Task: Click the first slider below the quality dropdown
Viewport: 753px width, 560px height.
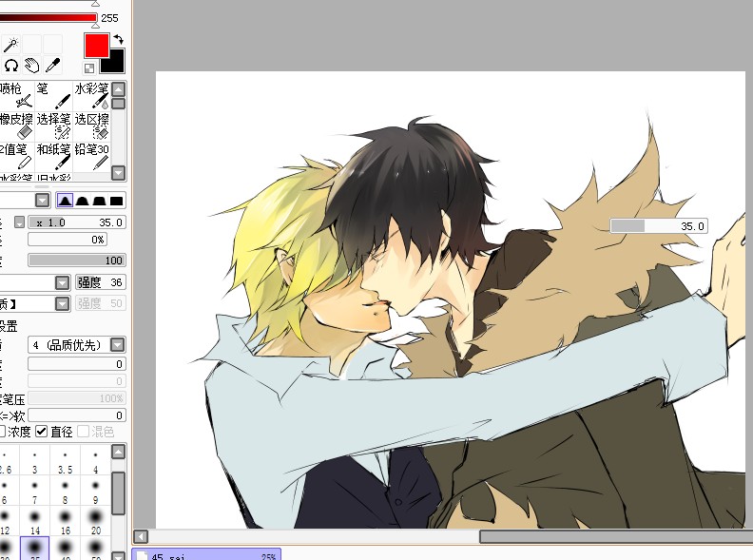Action: coord(77,364)
